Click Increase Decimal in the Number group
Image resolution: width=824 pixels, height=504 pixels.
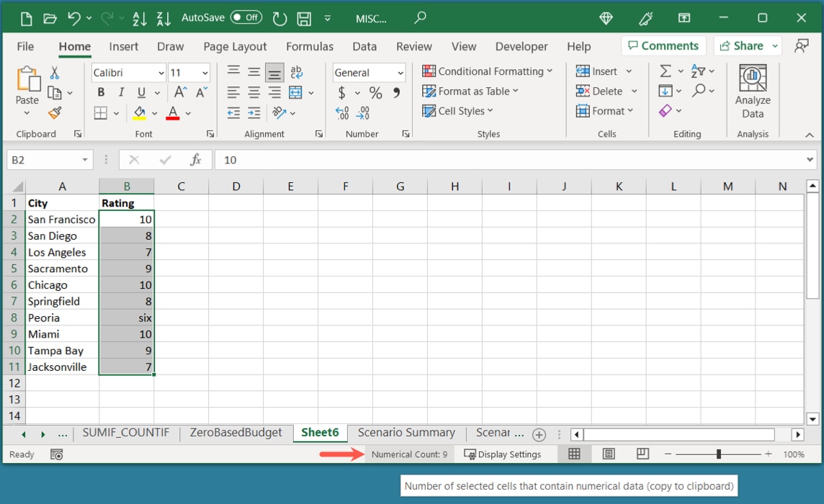(x=341, y=111)
